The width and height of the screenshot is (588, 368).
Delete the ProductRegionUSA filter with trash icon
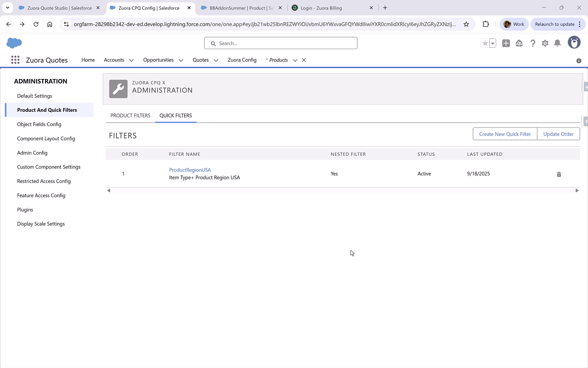click(559, 174)
